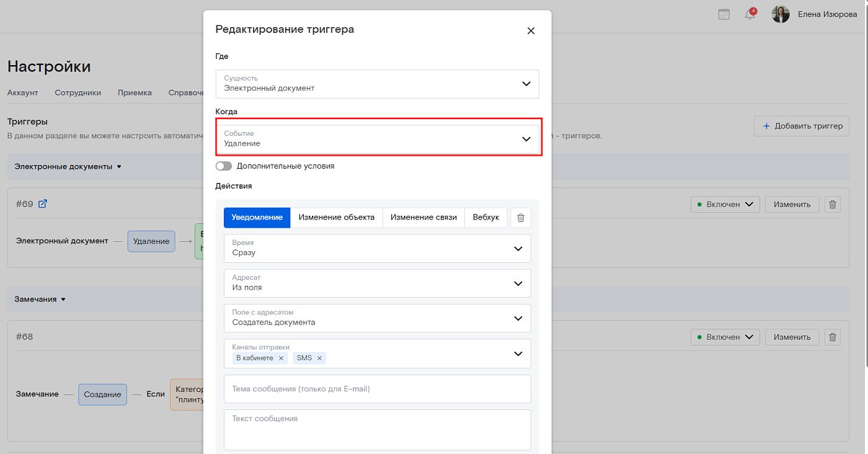Image resolution: width=868 pixels, height=454 pixels.
Task: Open the "Сущность" dropdown
Action: tap(377, 84)
